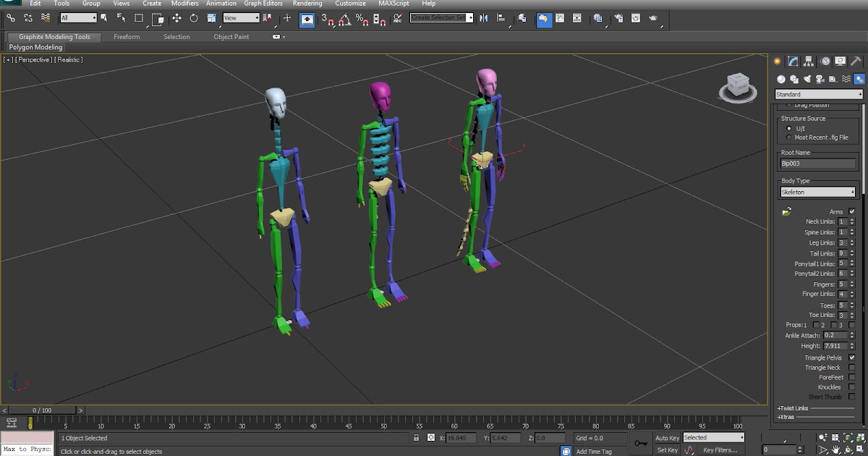Screen dimensions: 868x456
Task: Click the Render teapot icon
Action: click(x=653, y=18)
